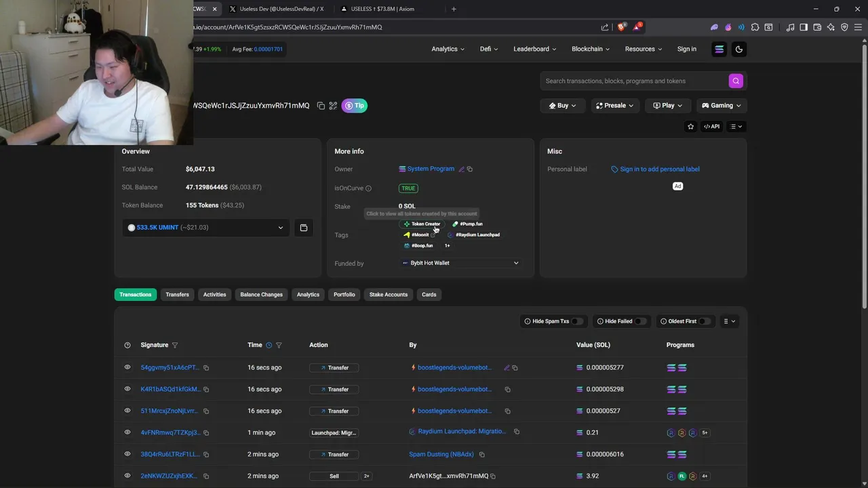
Task: Copy signature 54ggvmy51xA6cPT
Action: [206, 367]
